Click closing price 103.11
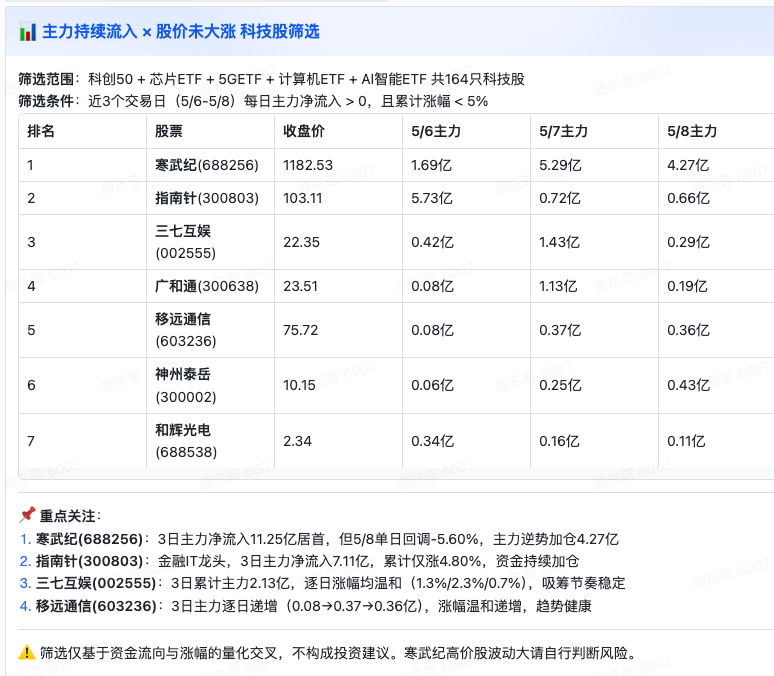 (x=303, y=198)
